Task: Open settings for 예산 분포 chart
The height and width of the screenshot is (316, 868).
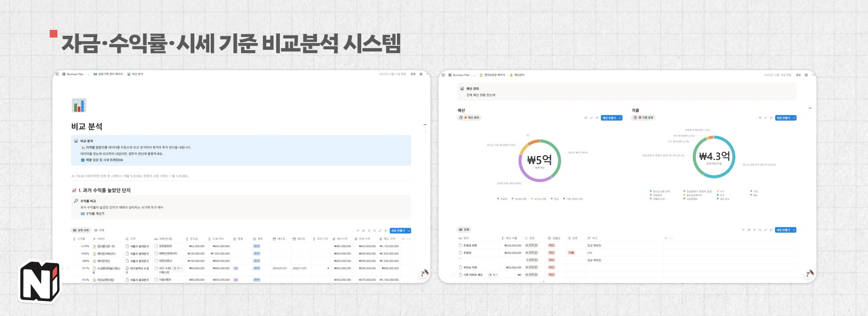Action: click(597, 118)
